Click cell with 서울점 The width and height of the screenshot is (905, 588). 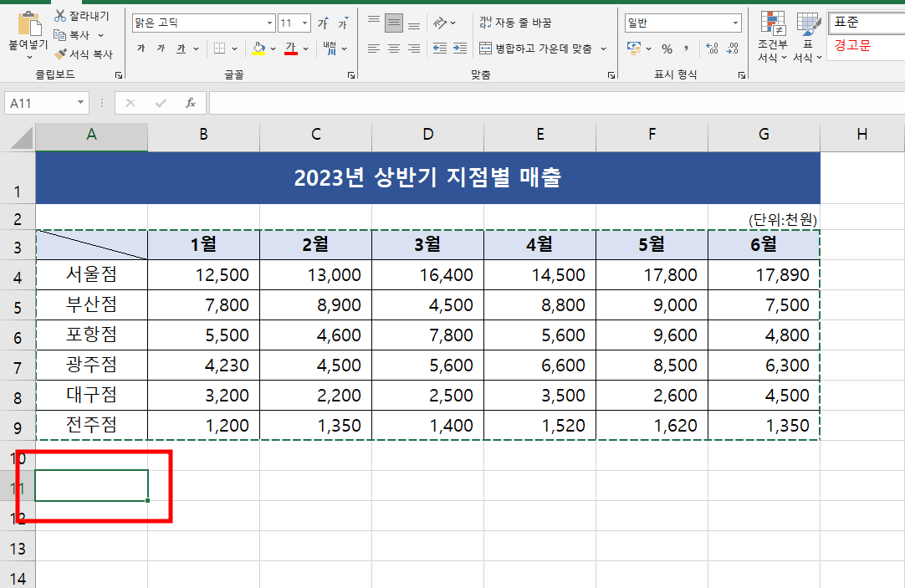point(91,274)
